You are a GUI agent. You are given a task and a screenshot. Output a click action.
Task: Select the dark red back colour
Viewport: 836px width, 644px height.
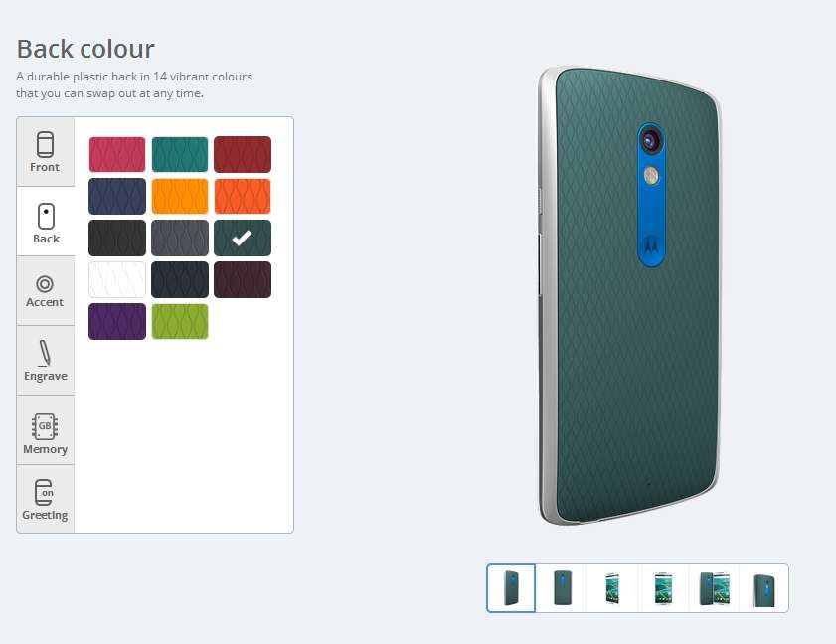[243, 155]
